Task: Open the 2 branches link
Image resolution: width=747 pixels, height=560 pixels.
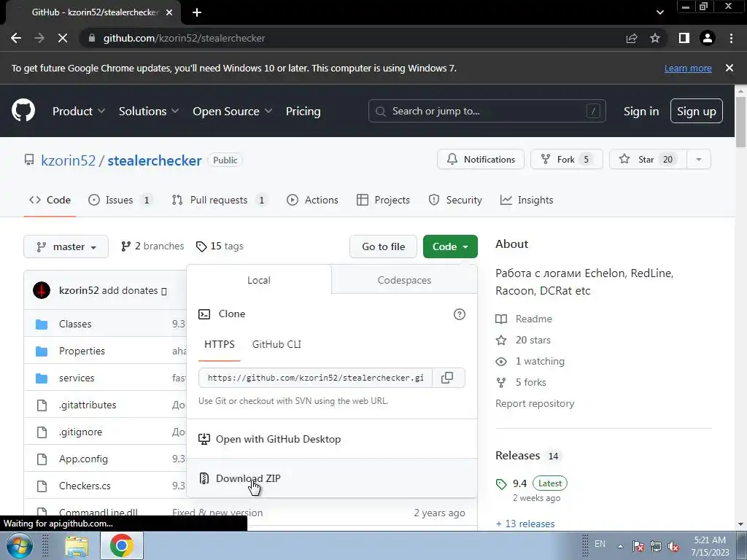Action: [x=152, y=246]
